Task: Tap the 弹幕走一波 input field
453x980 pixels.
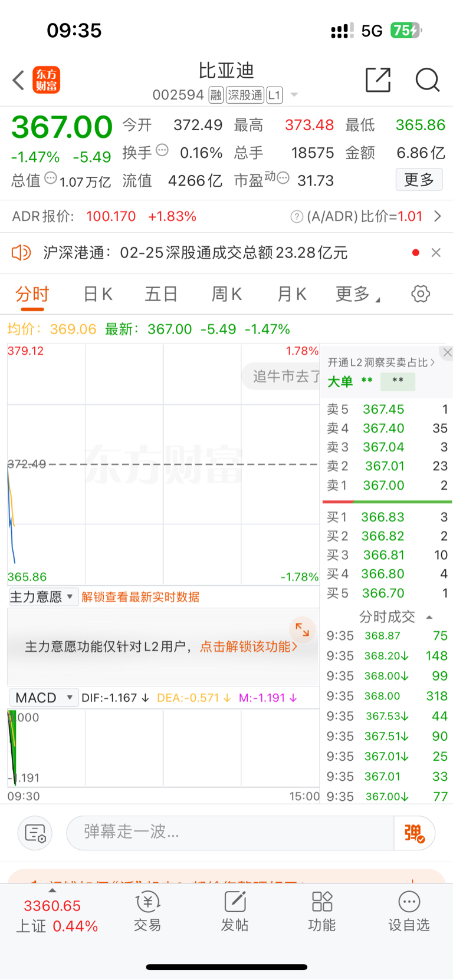Action: click(230, 833)
